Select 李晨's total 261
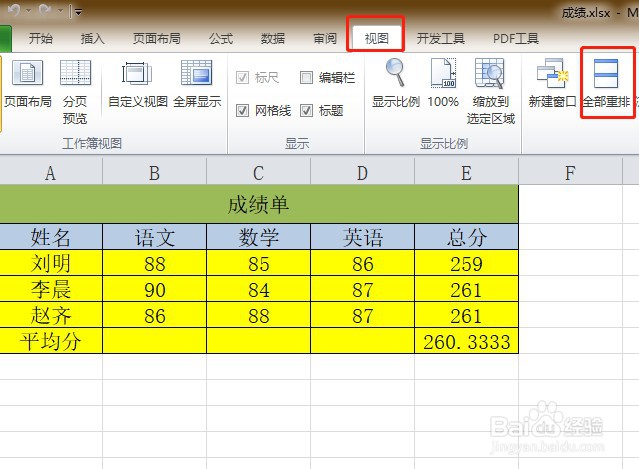Image resolution: width=639 pixels, height=469 pixels. point(466,289)
